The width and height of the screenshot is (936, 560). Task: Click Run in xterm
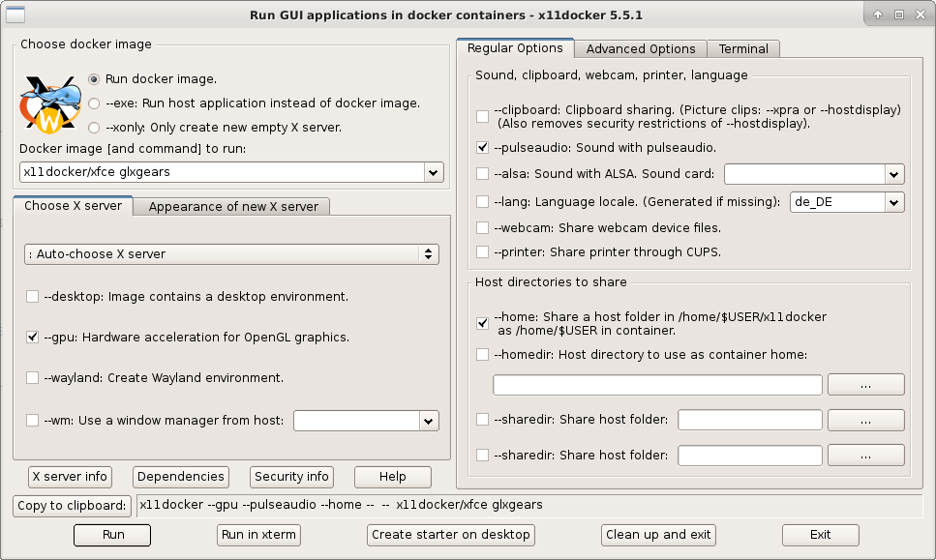pyautogui.click(x=258, y=535)
